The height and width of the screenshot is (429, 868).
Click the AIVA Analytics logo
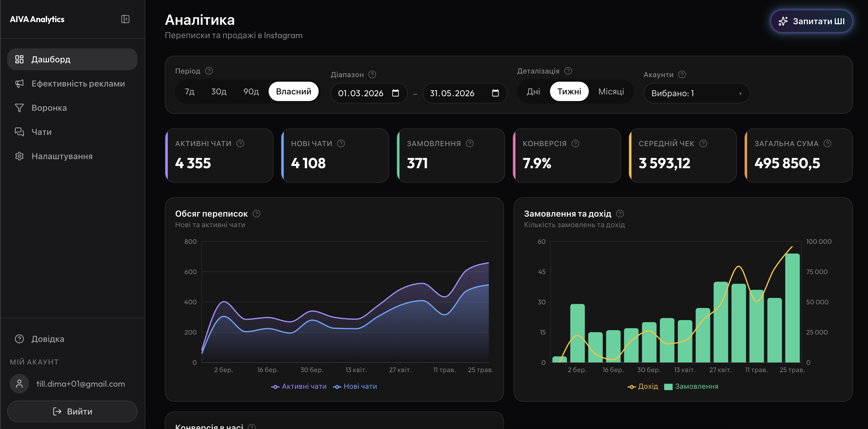click(37, 19)
